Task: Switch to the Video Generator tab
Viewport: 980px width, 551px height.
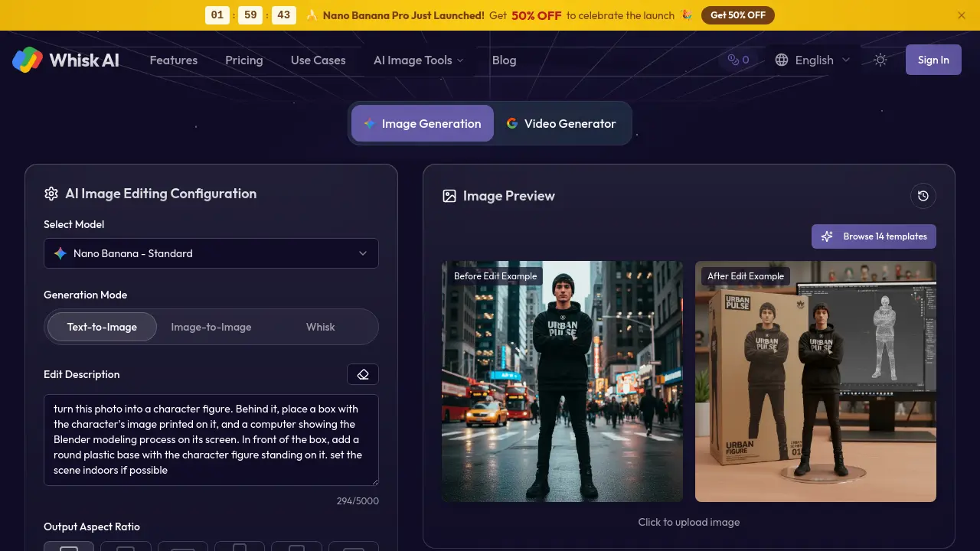Action: [x=561, y=123]
